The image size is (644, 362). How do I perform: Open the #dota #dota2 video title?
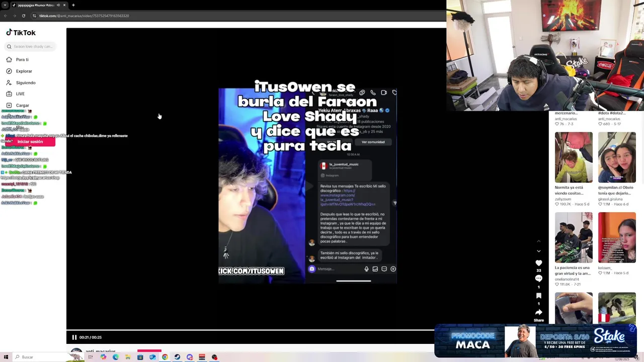612,113
